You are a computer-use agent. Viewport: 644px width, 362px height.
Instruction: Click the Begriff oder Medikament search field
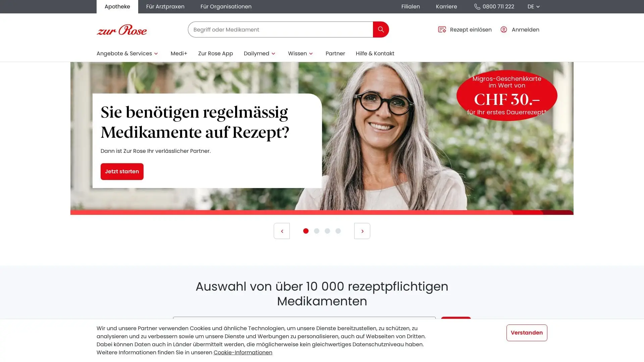click(x=280, y=29)
